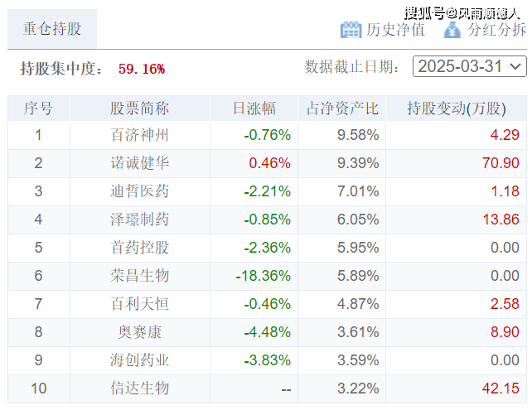Open stock 首药控股
532x415 pixels.
139,248
